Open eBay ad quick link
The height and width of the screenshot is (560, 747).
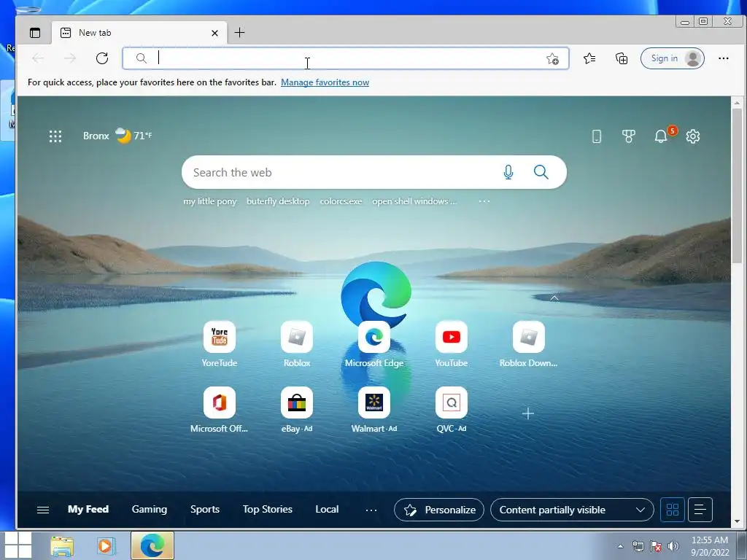pyautogui.click(x=297, y=410)
